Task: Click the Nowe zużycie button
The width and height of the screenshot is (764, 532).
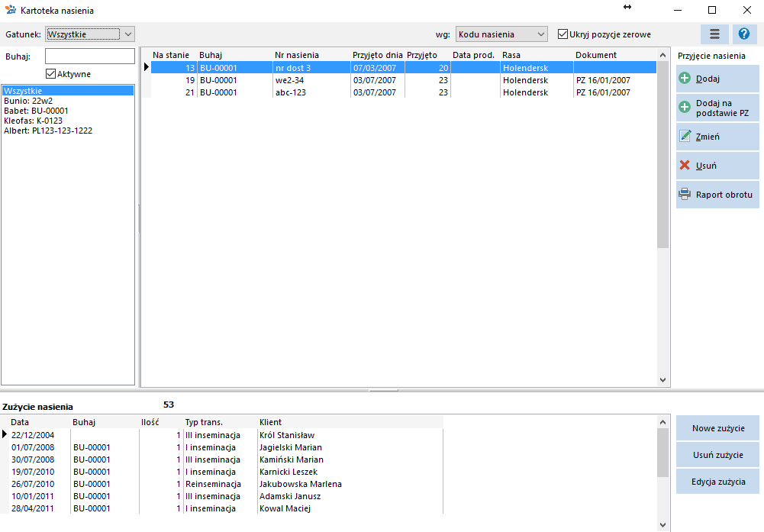Action: tap(717, 428)
